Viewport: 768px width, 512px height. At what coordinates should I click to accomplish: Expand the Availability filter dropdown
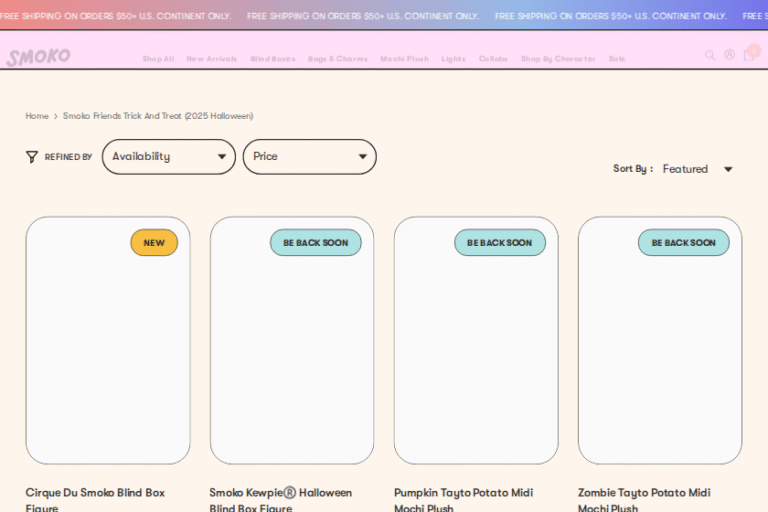point(168,157)
